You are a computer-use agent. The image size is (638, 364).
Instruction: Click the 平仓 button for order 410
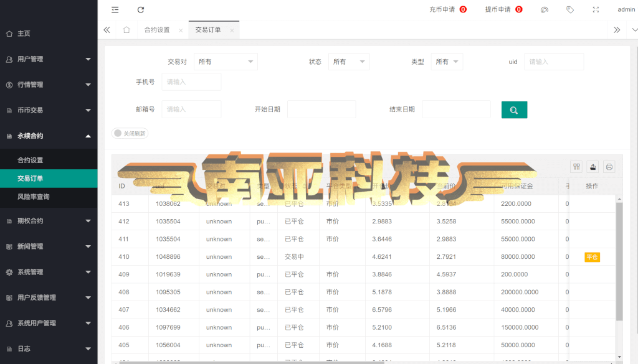tap(592, 257)
